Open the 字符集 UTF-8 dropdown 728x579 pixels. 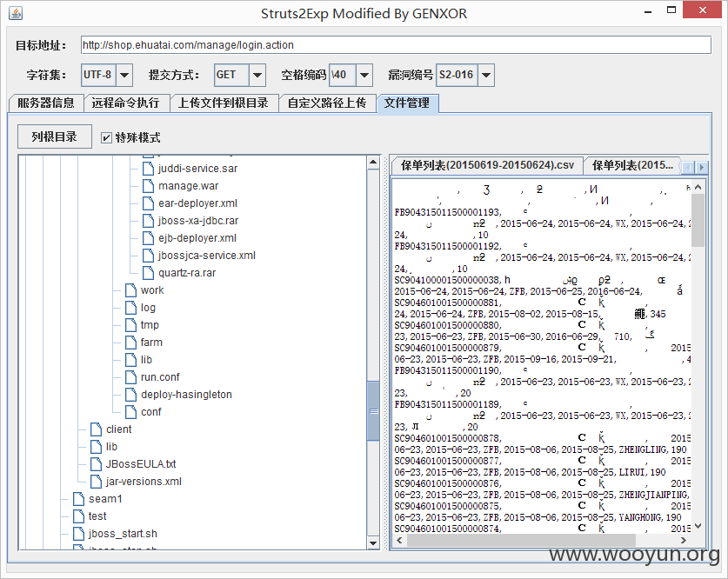tap(124, 75)
